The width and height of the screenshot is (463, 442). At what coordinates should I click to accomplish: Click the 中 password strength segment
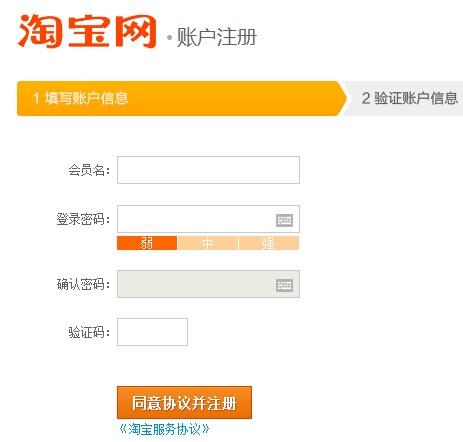208,243
